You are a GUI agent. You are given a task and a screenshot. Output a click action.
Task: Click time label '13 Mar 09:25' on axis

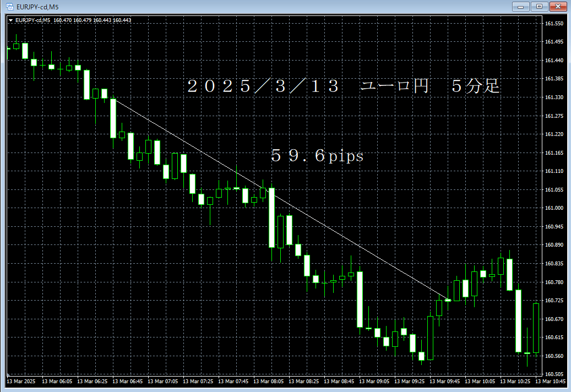click(409, 382)
